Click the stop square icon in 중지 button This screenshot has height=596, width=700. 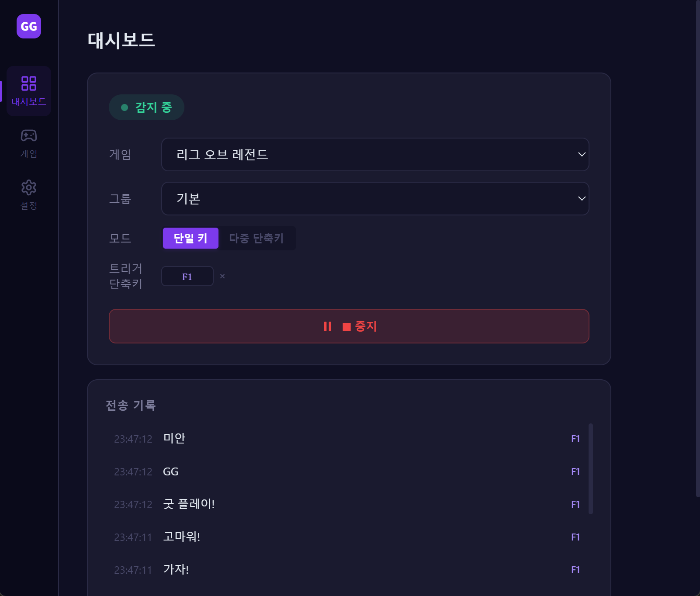tap(347, 326)
